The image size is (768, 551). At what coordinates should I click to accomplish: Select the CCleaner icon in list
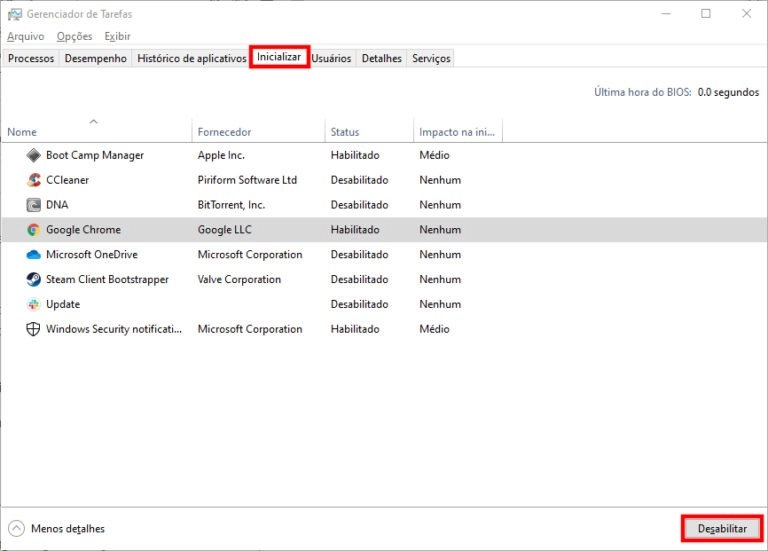[x=33, y=180]
